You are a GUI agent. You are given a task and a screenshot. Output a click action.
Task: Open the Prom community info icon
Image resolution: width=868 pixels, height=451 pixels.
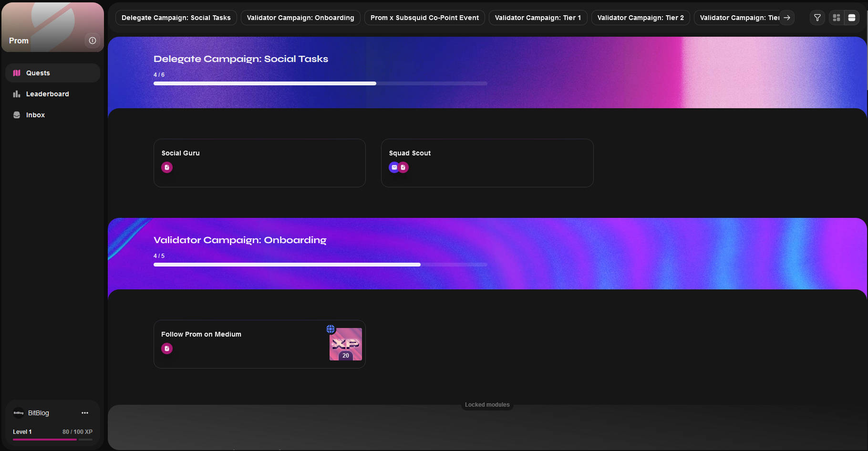pyautogui.click(x=93, y=41)
